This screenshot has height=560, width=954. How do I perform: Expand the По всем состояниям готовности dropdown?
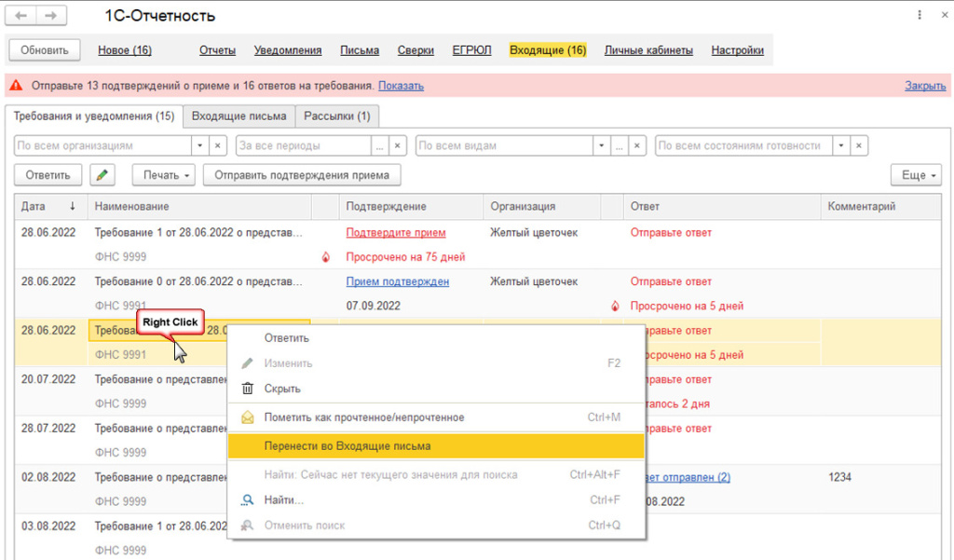click(x=841, y=145)
